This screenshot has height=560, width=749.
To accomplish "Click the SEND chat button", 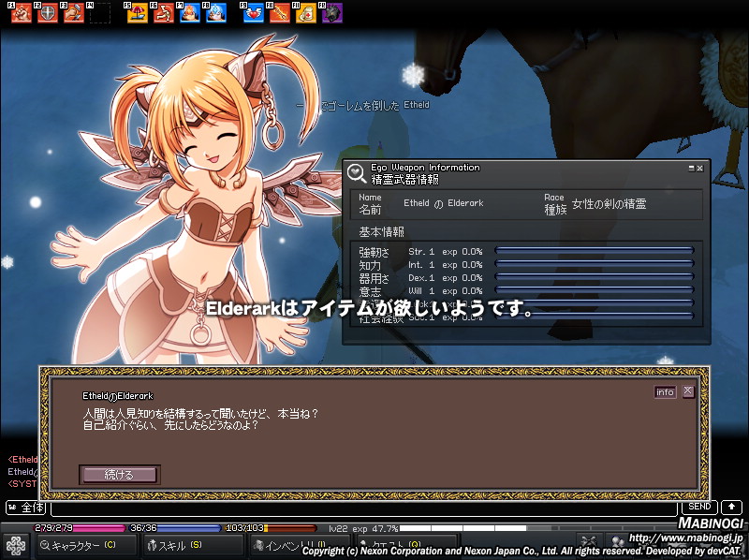I will tap(699, 507).
